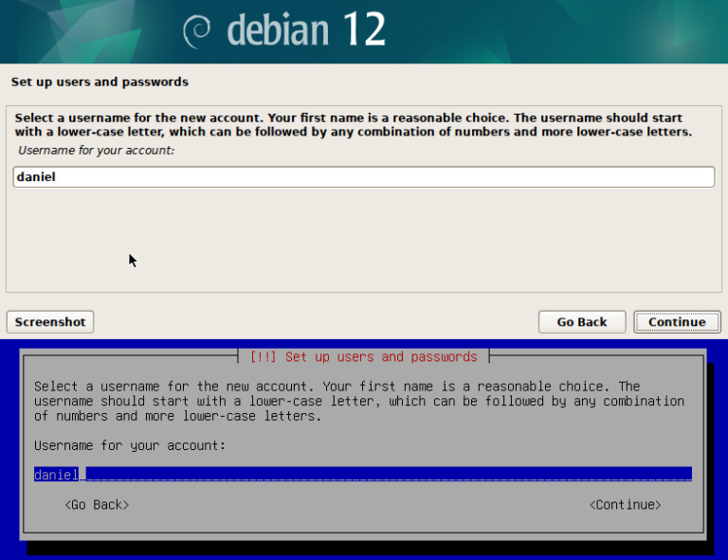The width and height of the screenshot is (728, 560).
Task: Select <Continue> in the text installer
Action: pyautogui.click(x=625, y=505)
